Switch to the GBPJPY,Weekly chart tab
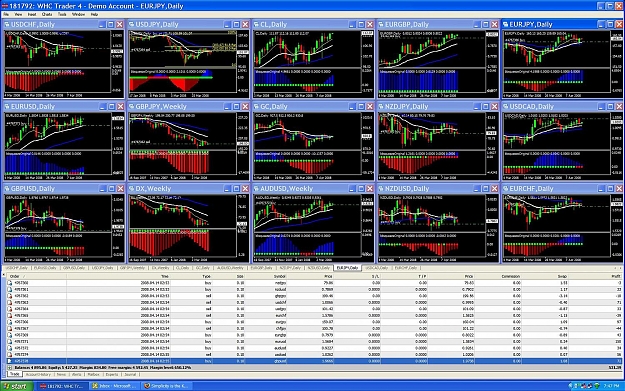625x391 pixels. click(x=133, y=268)
